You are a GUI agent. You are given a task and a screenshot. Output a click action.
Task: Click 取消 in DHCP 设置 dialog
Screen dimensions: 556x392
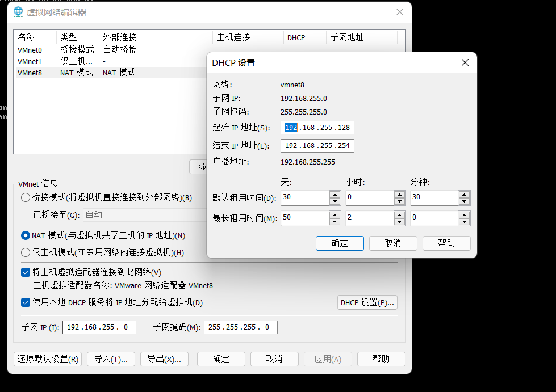393,243
